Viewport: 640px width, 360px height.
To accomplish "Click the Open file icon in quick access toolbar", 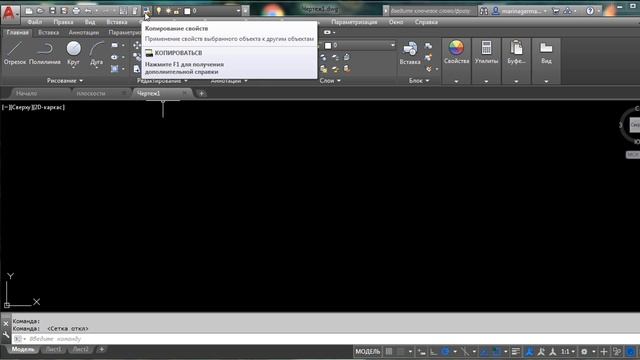I will (x=40, y=11).
